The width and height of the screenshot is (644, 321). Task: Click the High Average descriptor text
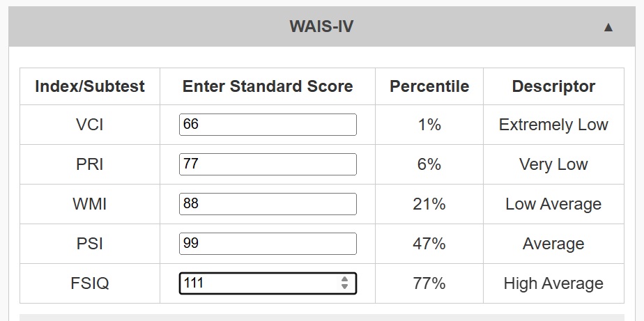coord(553,283)
